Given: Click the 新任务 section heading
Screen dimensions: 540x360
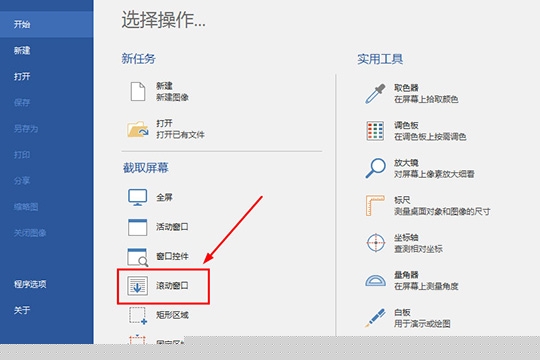Looking at the screenshot, I should click(x=138, y=59).
